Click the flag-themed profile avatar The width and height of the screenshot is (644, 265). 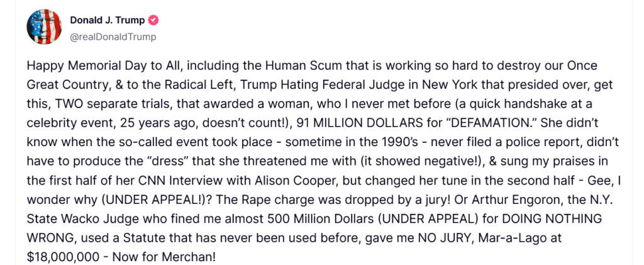(x=43, y=28)
